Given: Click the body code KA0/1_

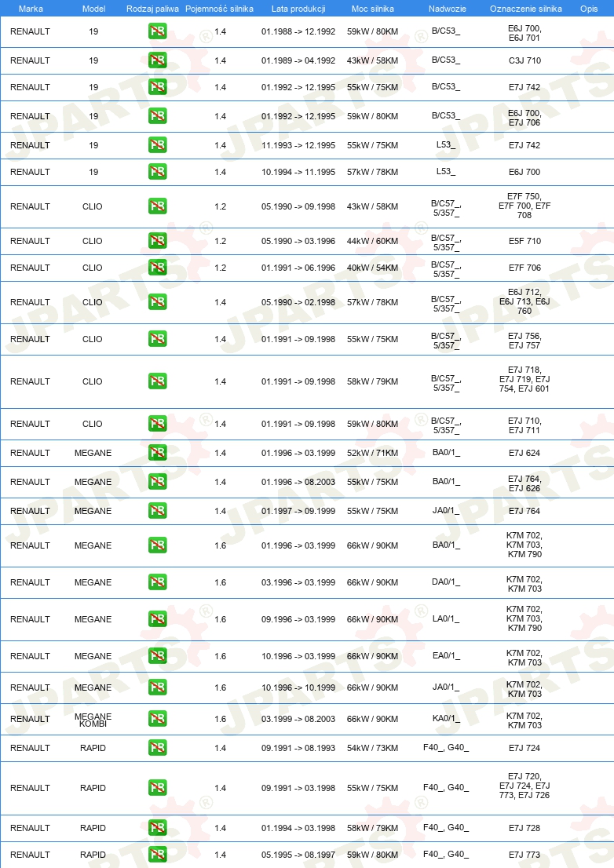Looking at the screenshot, I should point(446,719).
